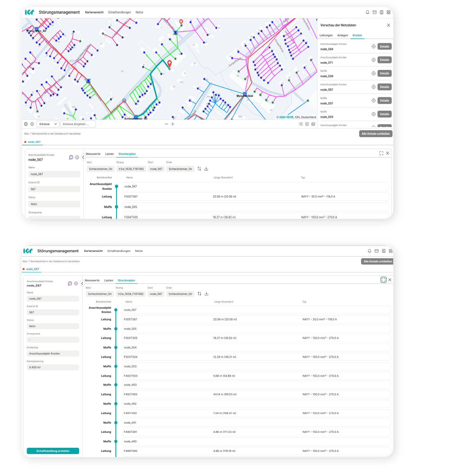
Task: Click the node_504 Muffe row
Action: click(256, 347)
